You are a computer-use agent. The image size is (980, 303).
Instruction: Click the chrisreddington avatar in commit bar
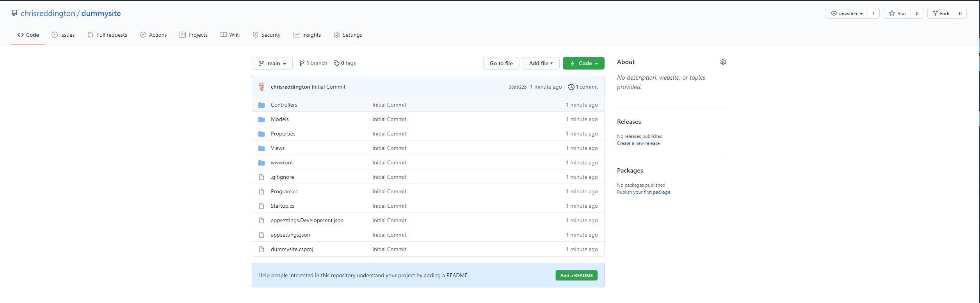pos(261,87)
